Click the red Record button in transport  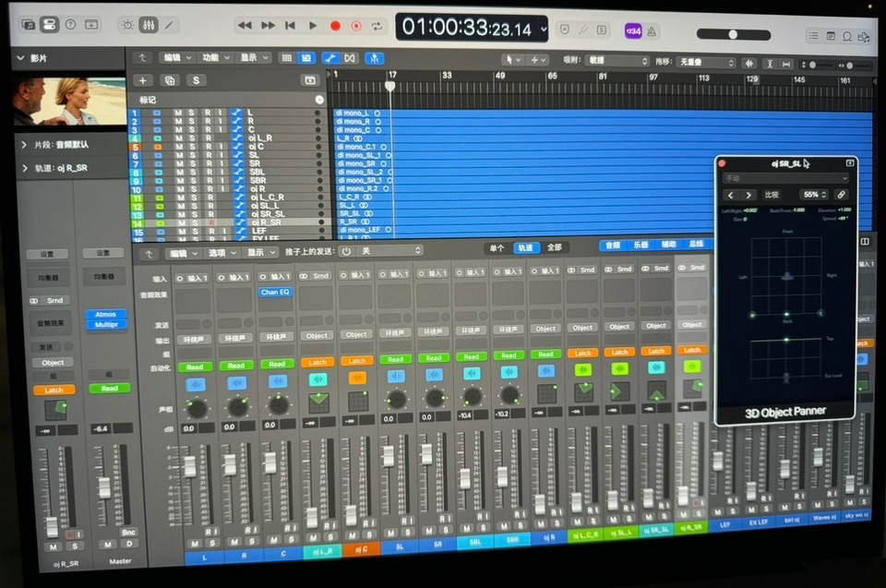tap(335, 26)
